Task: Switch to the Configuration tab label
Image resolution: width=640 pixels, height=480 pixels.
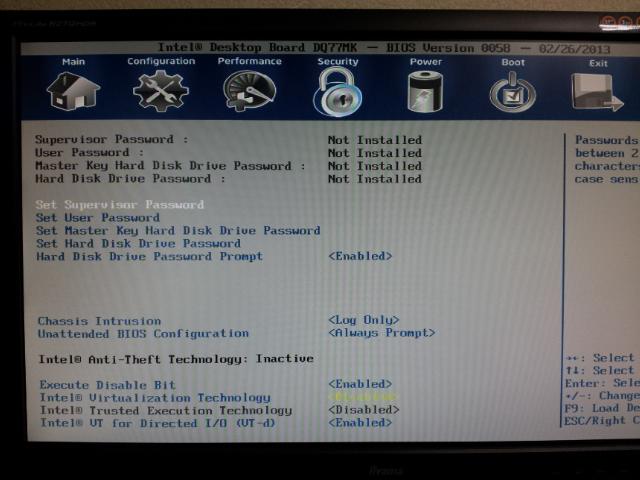Action: (161, 61)
